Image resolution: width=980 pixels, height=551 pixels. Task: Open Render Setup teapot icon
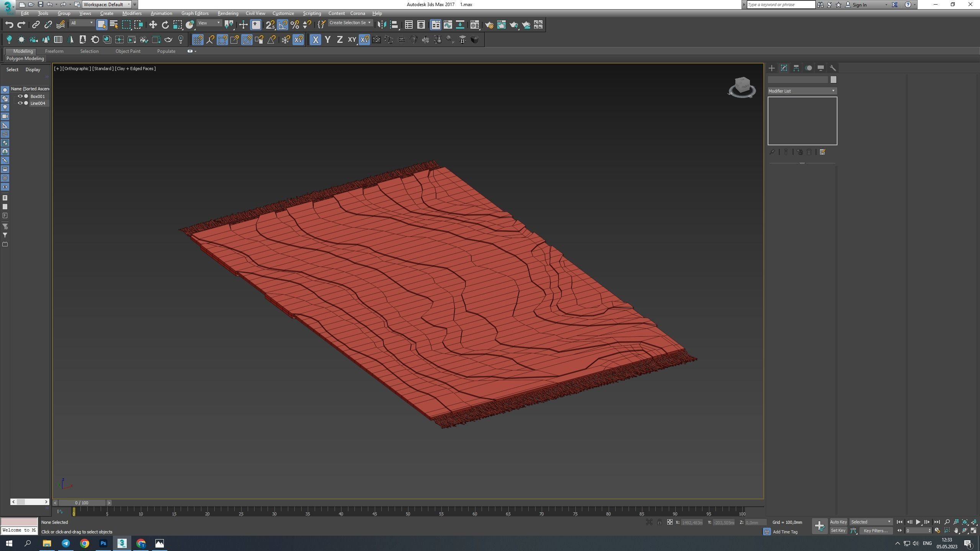pos(489,25)
